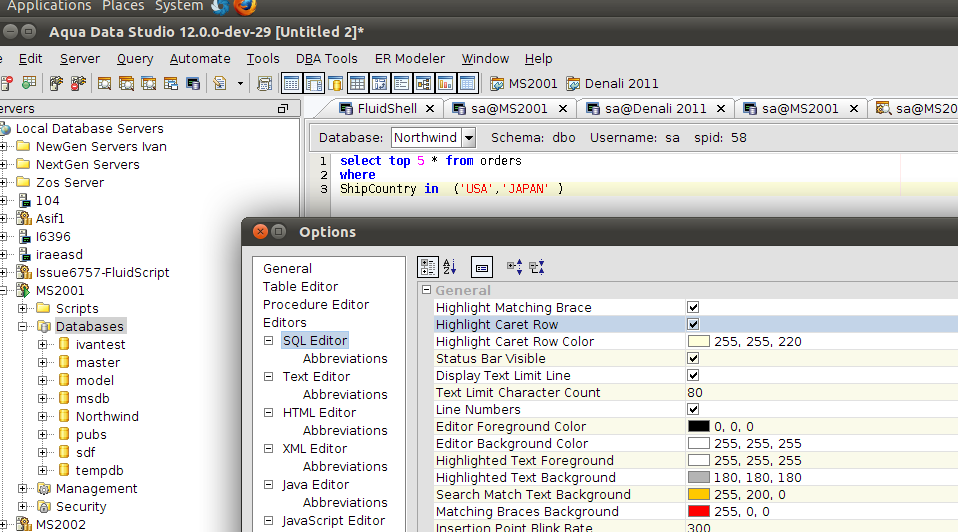
Task: Click the document with pencil toolbar icon
Action: point(220,83)
